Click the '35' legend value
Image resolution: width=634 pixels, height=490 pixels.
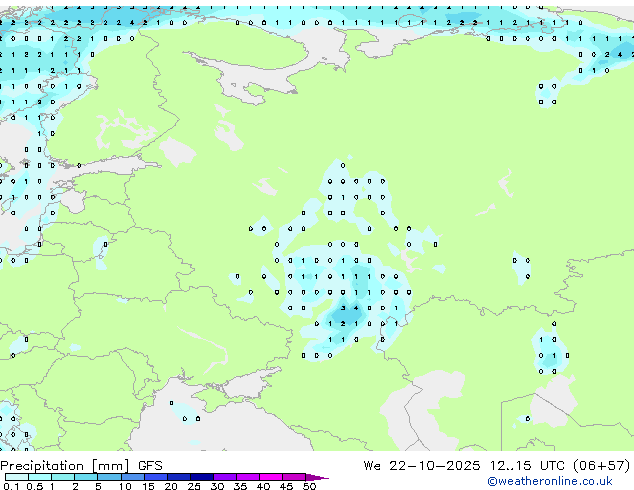click(x=240, y=486)
